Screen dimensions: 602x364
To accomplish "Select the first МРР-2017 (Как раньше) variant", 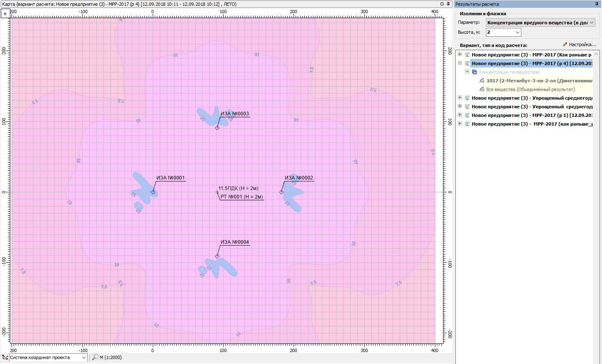I will click(x=531, y=55).
